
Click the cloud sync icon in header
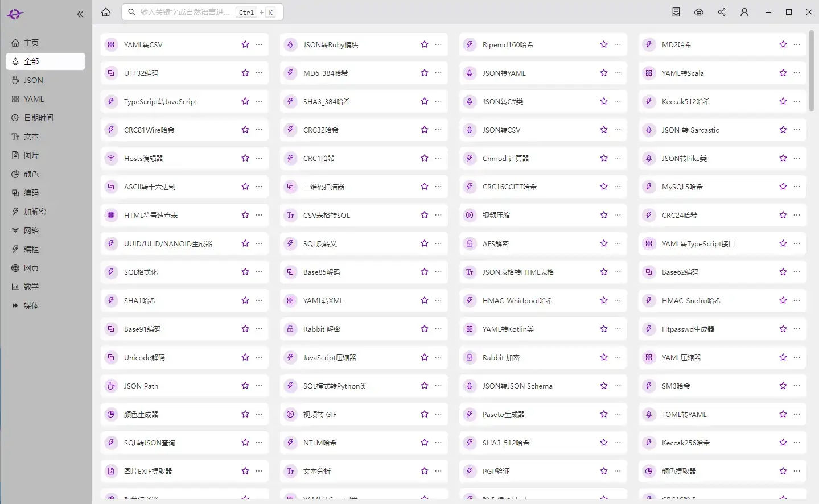click(699, 12)
